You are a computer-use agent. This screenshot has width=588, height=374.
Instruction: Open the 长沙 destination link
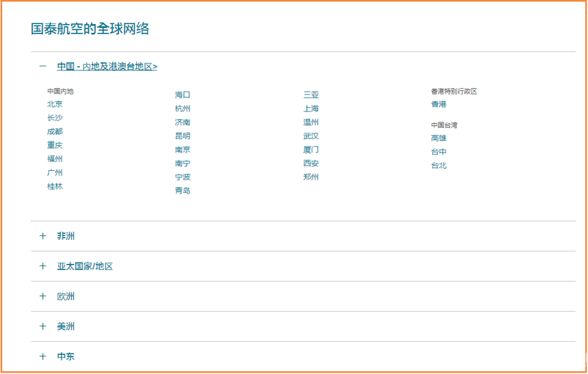click(x=55, y=118)
